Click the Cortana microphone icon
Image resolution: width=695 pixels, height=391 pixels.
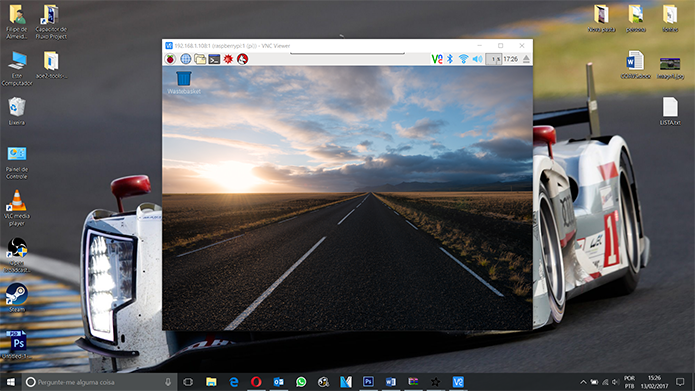click(168, 382)
